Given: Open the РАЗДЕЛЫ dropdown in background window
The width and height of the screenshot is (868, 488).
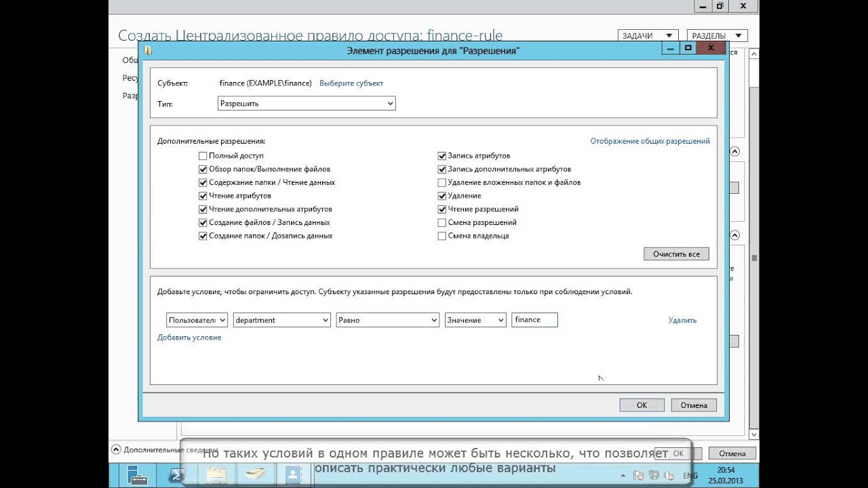Looking at the screenshot, I should click(x=717, y=36).
